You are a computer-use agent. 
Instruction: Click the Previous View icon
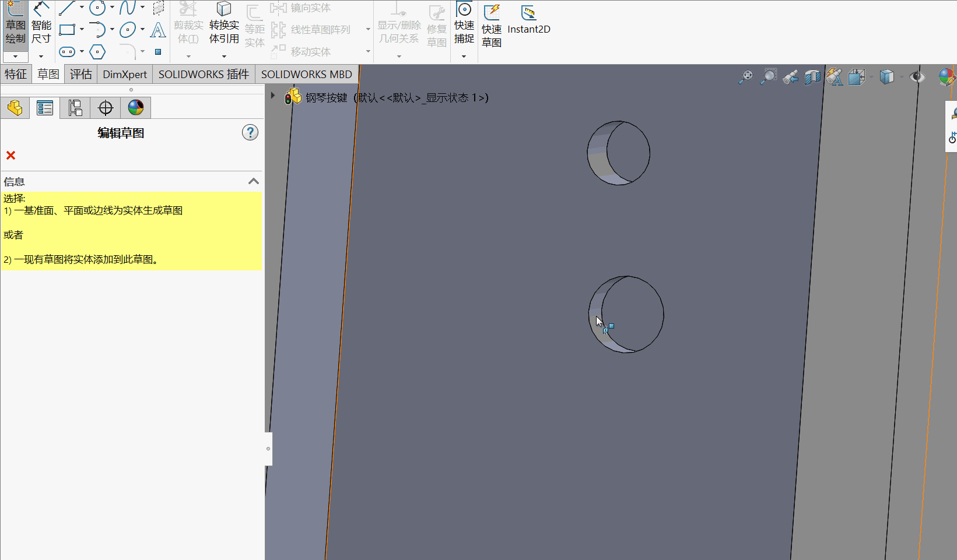click(791, 77)
